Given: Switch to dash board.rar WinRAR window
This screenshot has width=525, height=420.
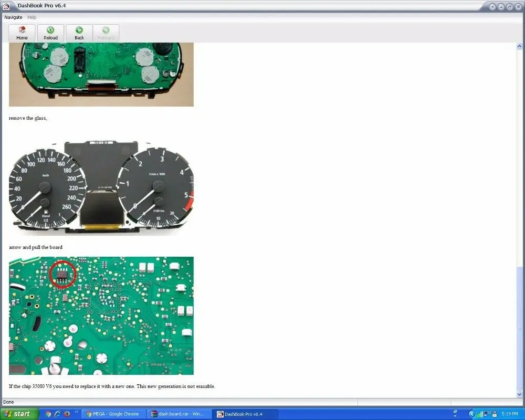Looking at the screenshot, I should [179, 414].
